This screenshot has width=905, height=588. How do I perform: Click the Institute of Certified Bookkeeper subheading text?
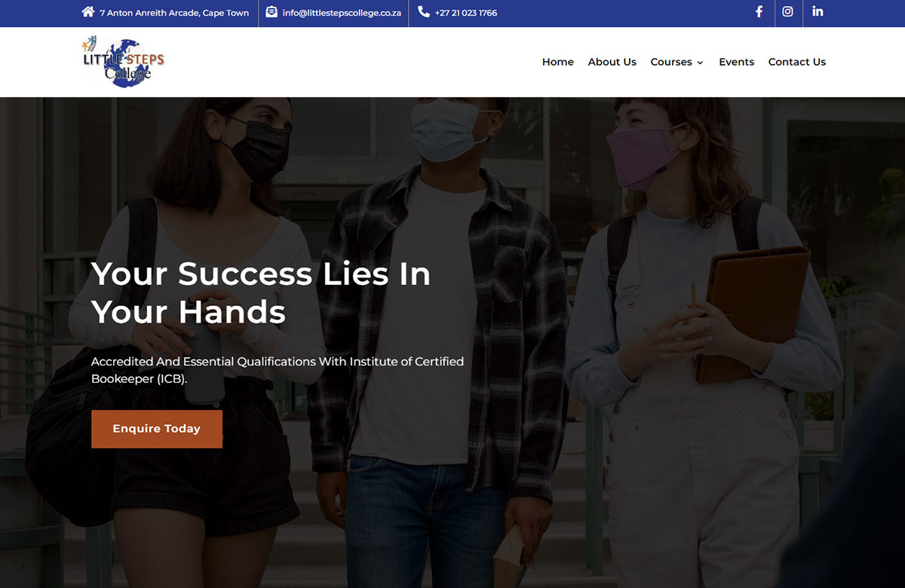click(277, 369)
